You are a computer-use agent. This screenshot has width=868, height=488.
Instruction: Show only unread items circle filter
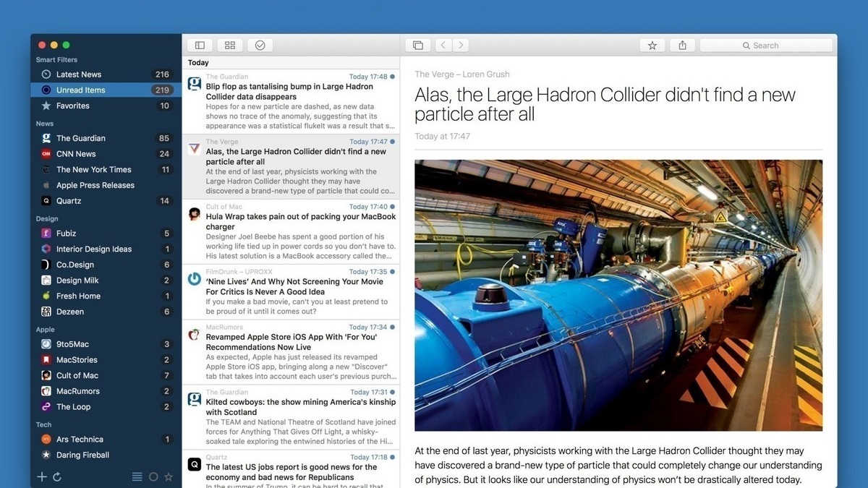pyautogui.click(x=153, y=477)
